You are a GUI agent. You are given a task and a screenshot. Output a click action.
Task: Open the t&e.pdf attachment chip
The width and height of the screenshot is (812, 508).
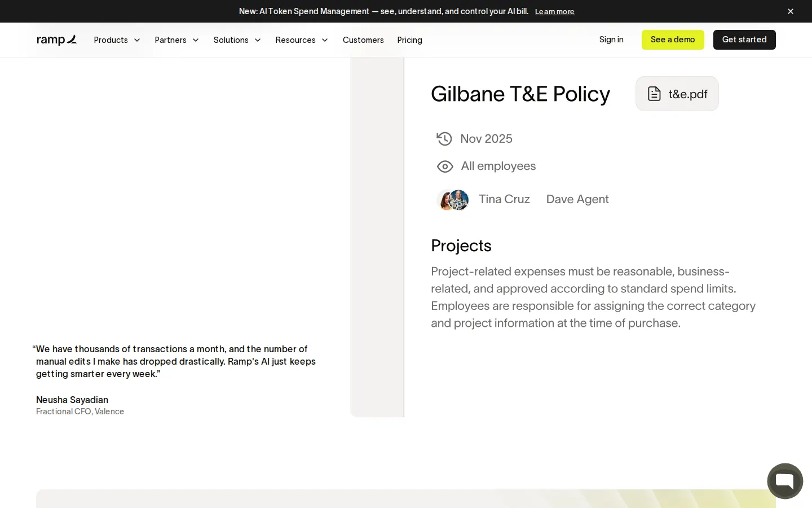coord(677,94)
